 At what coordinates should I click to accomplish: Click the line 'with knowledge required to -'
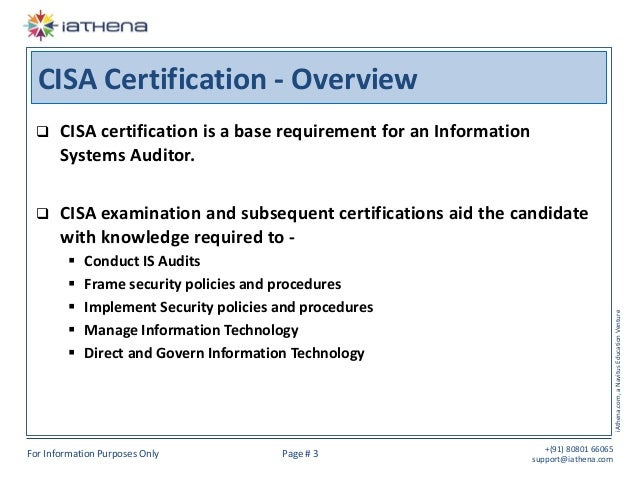(x=177, y=237)
